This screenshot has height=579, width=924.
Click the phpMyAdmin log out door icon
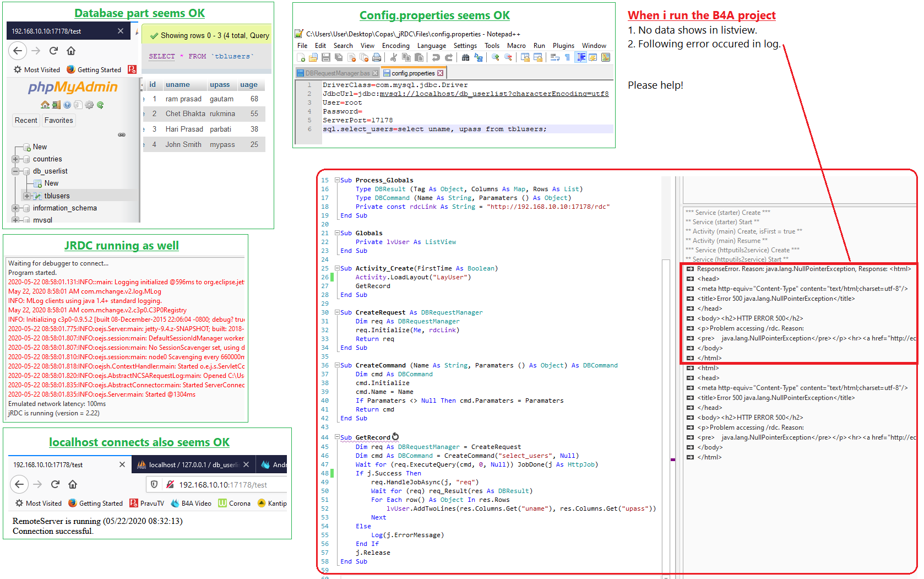tap(56, 105)
